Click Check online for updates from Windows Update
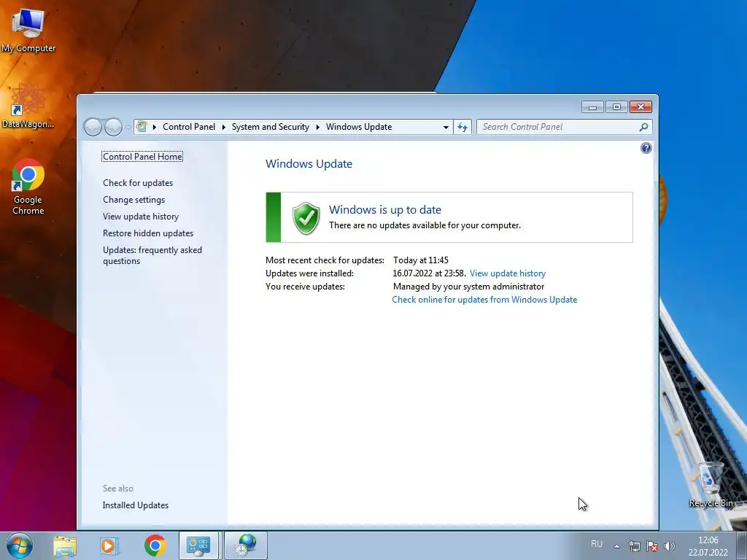 click(484, 300)
